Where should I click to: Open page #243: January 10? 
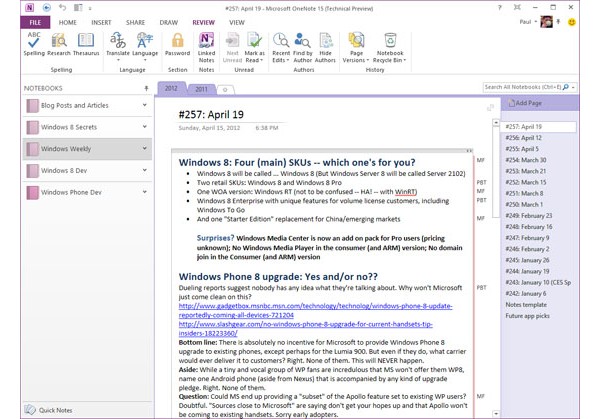pos(538,282)
